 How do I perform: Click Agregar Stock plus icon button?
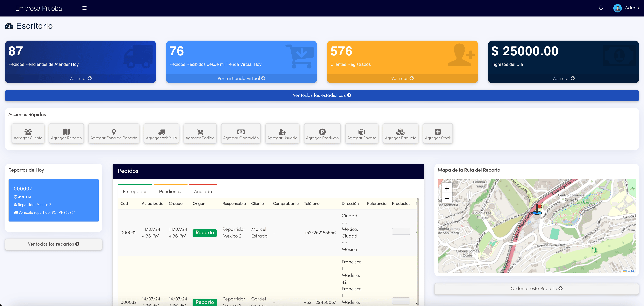click(x=438, y=133)
